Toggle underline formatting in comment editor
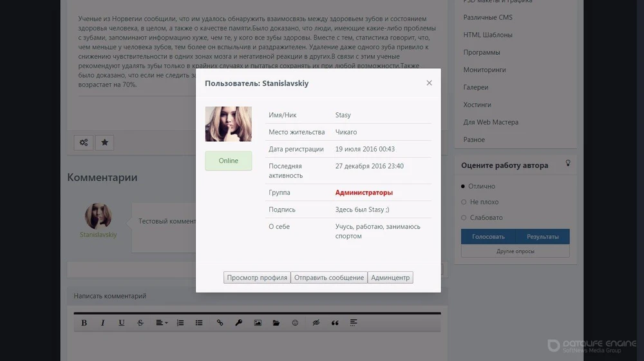The width and height of the screenshot is (644, 361). (x=122, y=323)
